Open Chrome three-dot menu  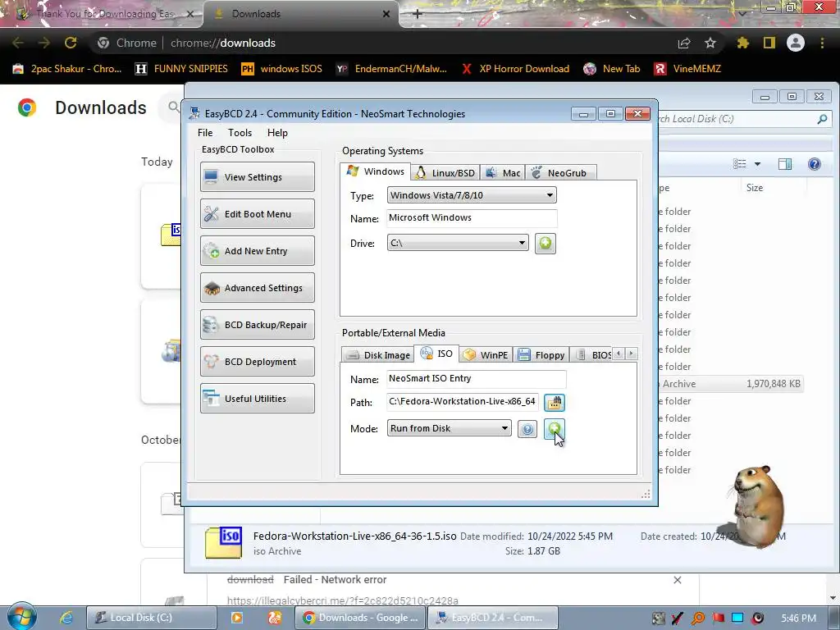click(822, 43)
